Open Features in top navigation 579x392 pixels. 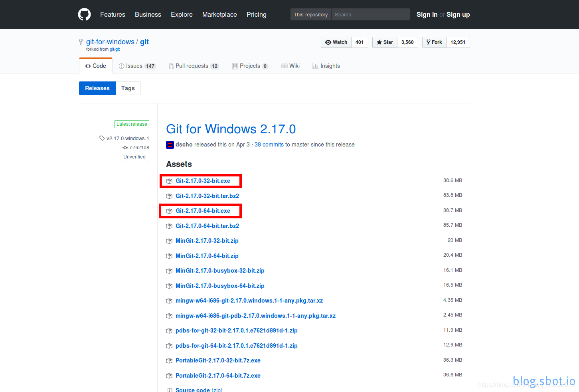[113, 14]
